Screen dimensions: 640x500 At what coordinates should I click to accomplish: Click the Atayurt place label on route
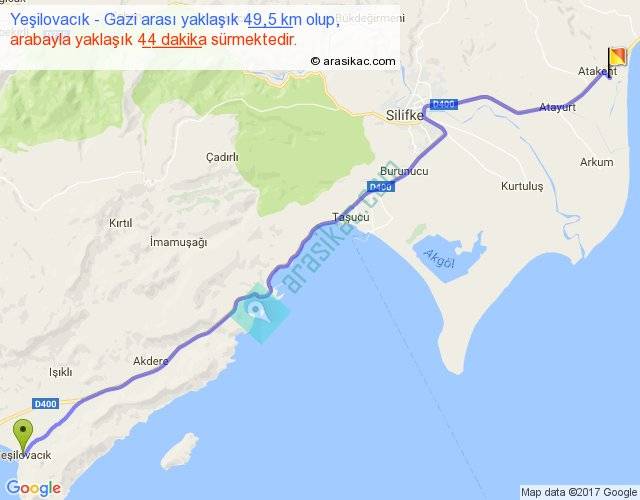[557, 107]
